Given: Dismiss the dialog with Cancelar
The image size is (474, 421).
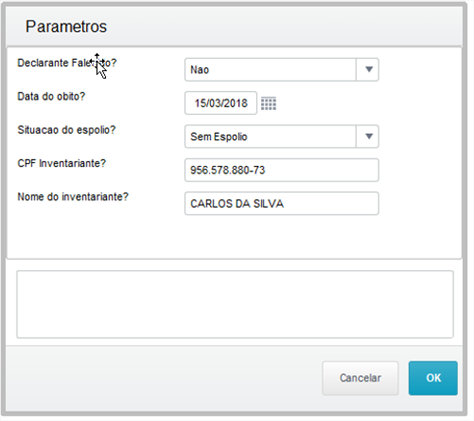Looking at the screenshot, I should [360, 378].
